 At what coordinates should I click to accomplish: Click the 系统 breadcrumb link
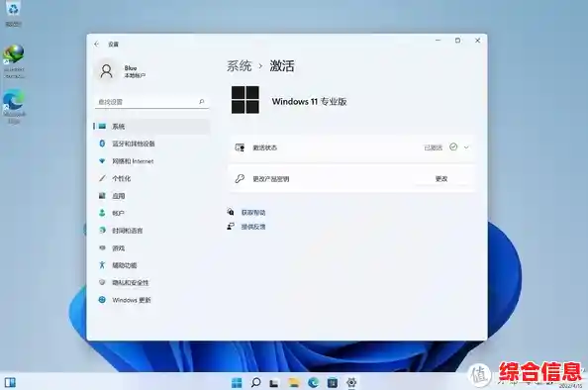click(240, 66)
